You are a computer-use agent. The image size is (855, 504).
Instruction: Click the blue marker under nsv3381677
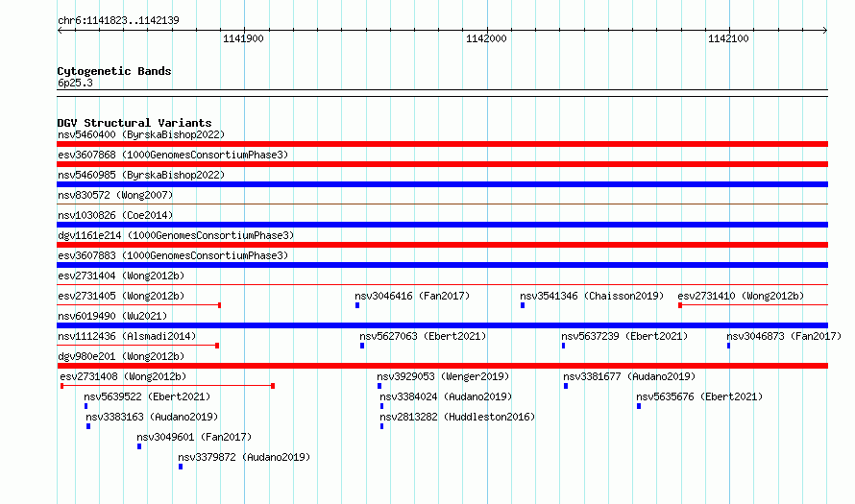click(x=566, y=386)
